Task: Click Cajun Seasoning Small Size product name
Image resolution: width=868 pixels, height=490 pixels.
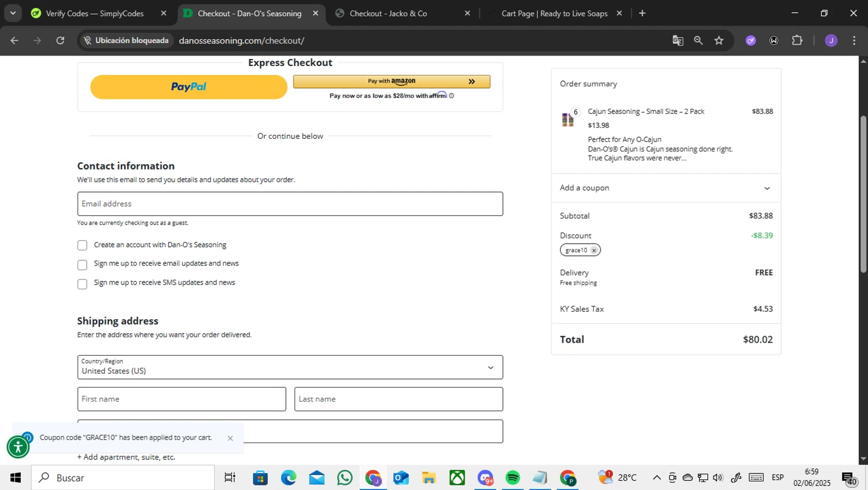Action: [x=646, y=111]
